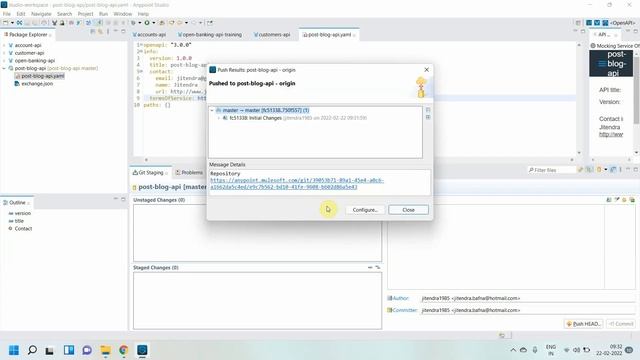Click the Committer name field
The image size is (640, 360).
point(527,310)
